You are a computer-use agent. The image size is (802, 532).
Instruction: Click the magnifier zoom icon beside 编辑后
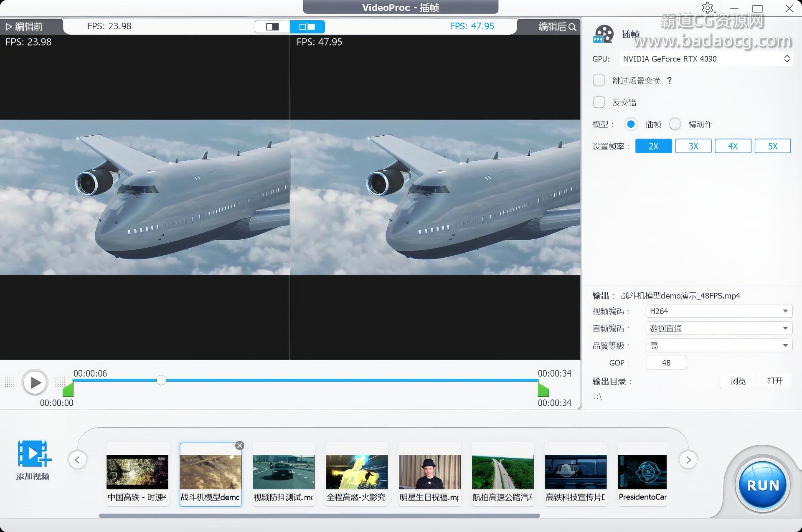572,27
